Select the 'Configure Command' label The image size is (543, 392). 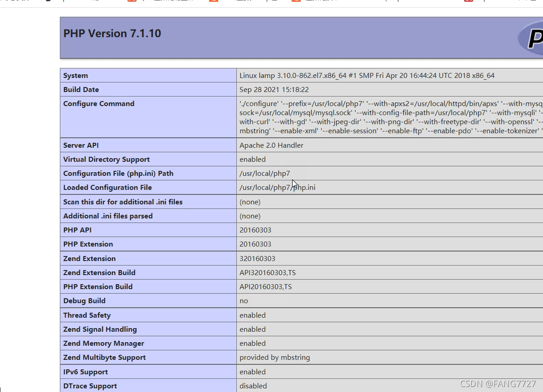tap(99, 104)
